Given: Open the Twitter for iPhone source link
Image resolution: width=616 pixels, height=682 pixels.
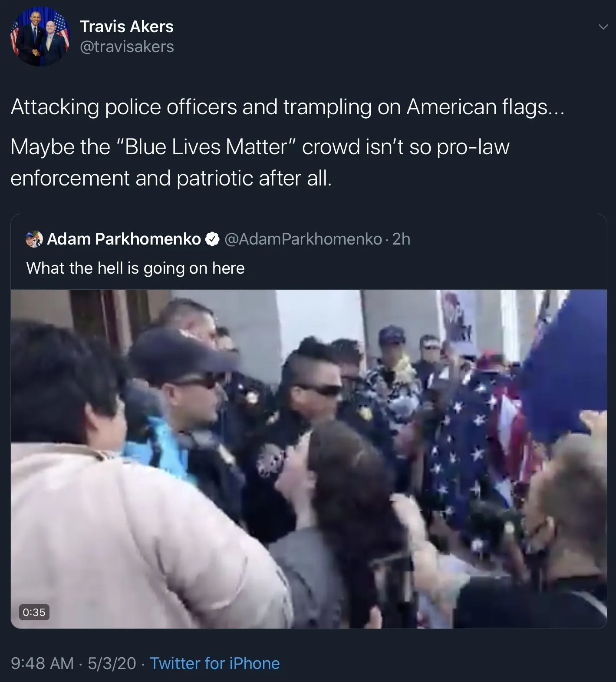Looking at the screenshot, I should 215,663.
